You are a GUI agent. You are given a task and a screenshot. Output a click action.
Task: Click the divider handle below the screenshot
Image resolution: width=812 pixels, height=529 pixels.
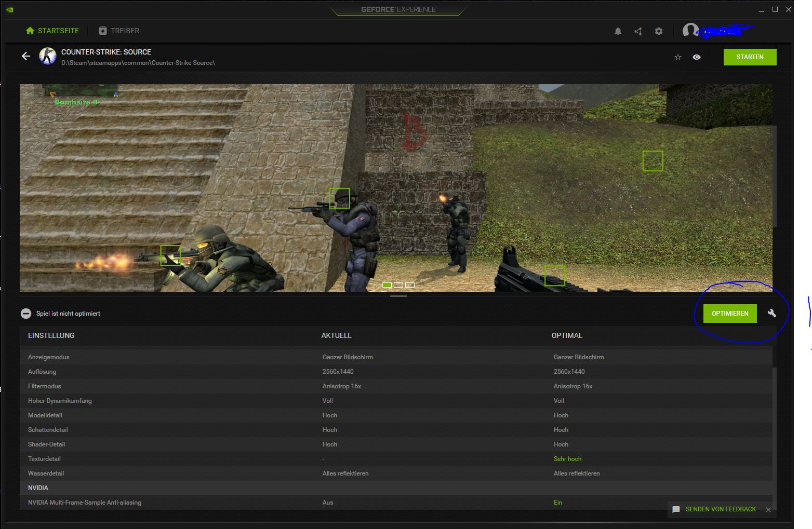(398, 296)
